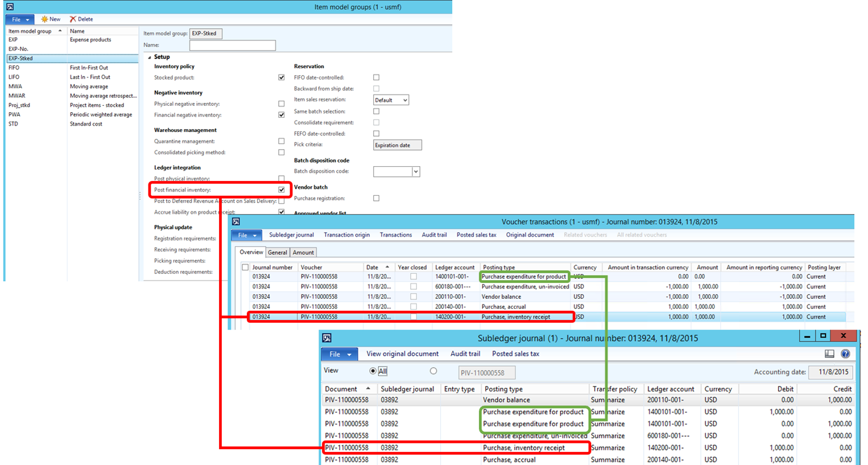Click the Item model groups window icon
This screenshot has width=868, height=465.
point(10,7)
